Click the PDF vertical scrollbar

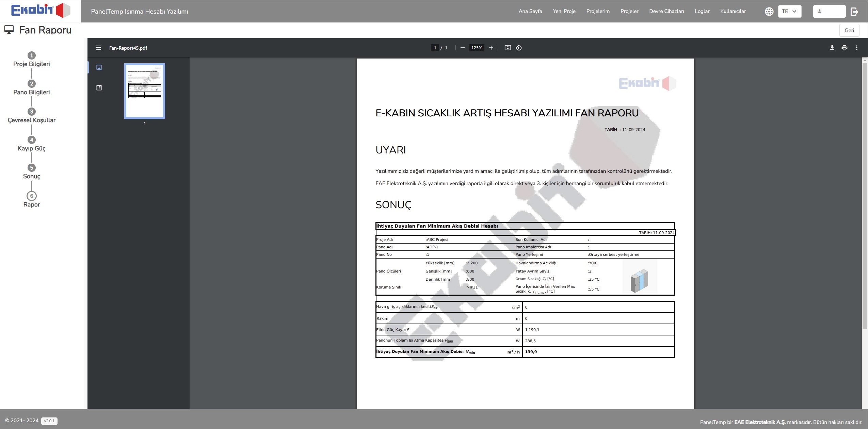[x=864, y=196]
